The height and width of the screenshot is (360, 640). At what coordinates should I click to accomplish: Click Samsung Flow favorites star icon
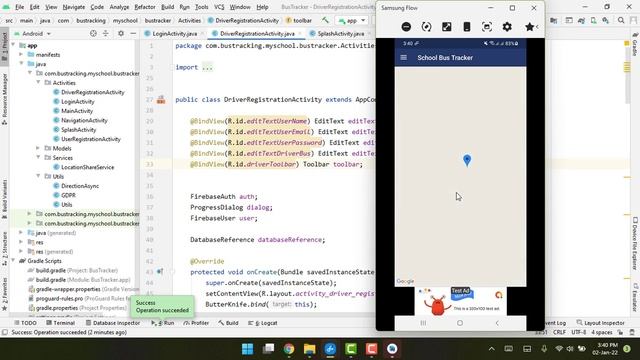pyautogui.click(x=530, y=27)
